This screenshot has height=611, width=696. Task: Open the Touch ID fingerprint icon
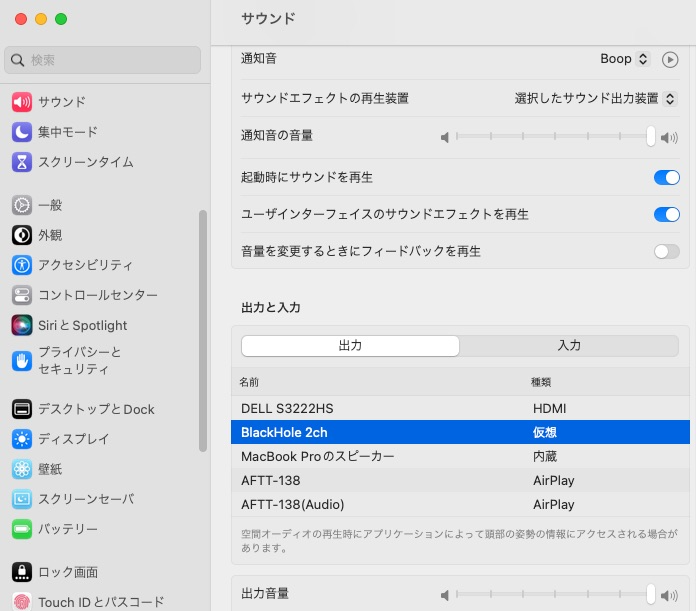[22, 602]
